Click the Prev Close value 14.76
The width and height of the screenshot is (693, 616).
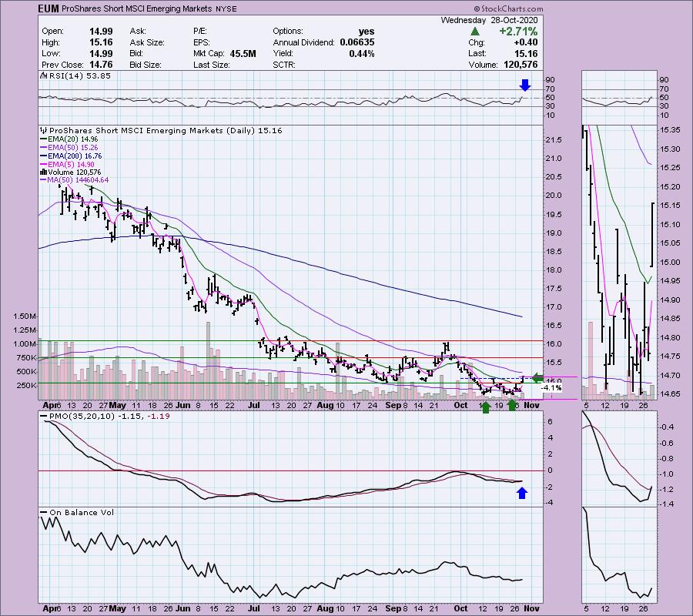point(101,65)
